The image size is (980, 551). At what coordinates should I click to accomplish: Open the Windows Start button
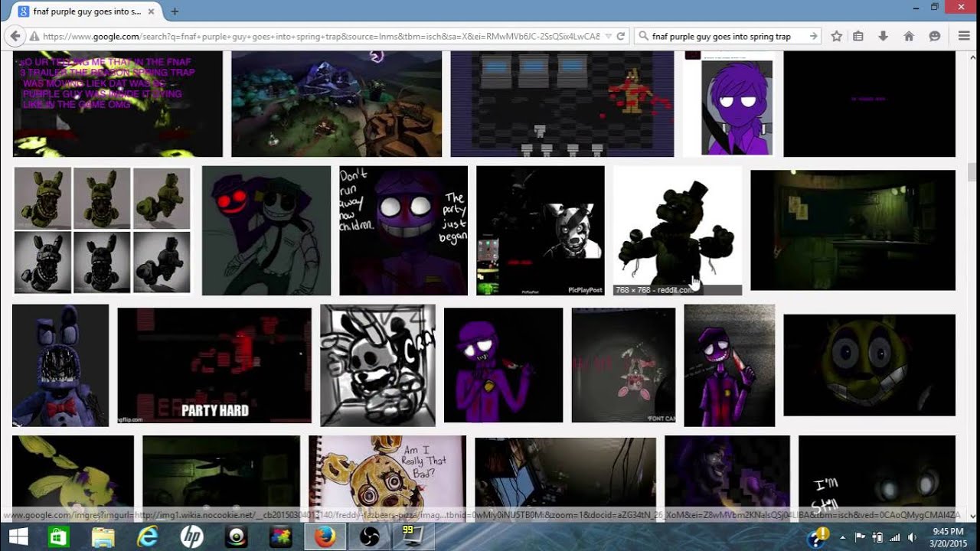click(x=18, y=537)
